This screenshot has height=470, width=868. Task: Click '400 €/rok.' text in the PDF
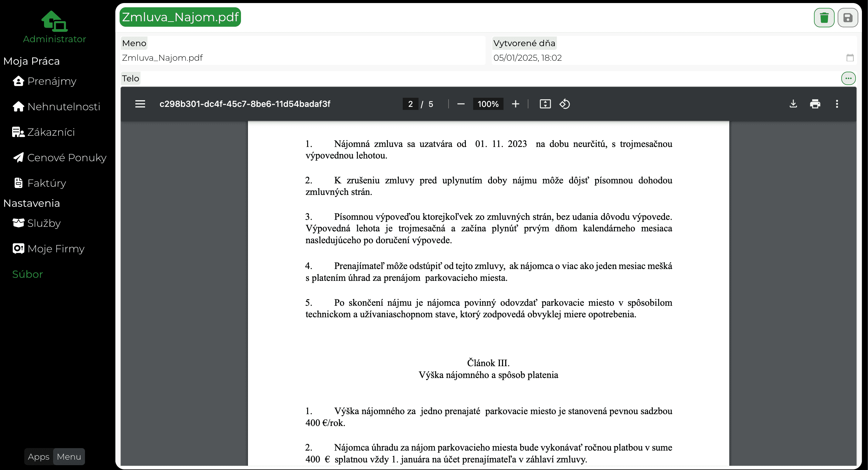(x=325, y=423)
